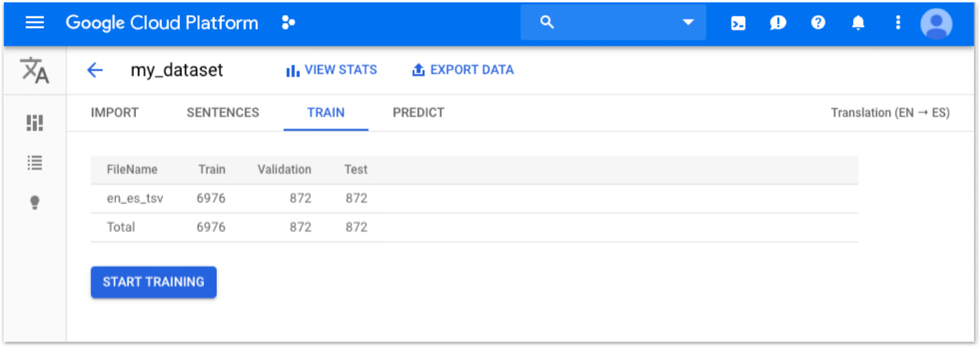Click the lightbulb icon in sidebar
The image size is (980, 347).
coord(34,203)
